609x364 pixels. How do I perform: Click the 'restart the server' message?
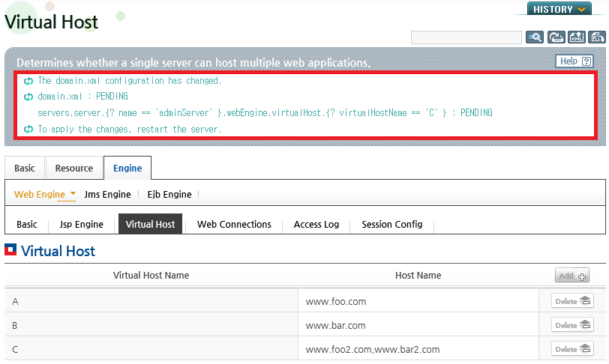click(130, 130)
